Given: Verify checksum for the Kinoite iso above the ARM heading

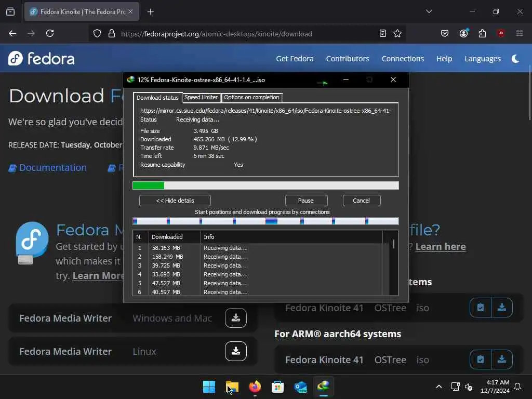Looking at the screenshot, I should click(x=481, y=308).
